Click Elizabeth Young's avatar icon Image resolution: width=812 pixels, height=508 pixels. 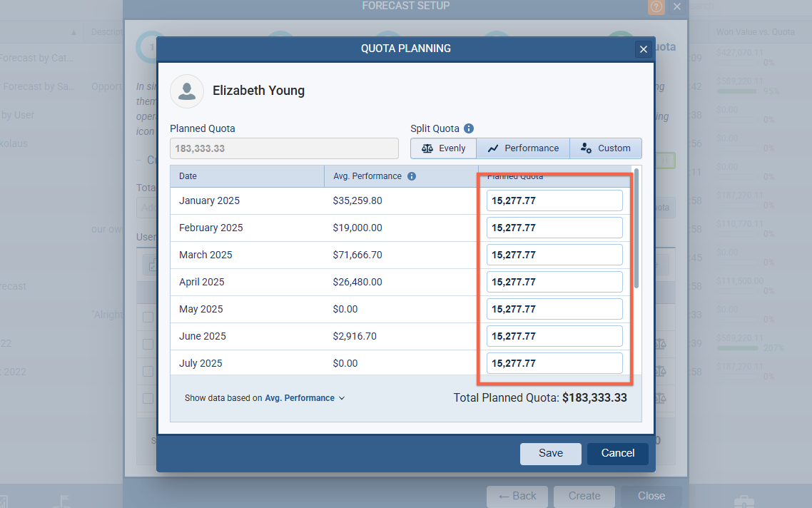coord(187,91)
